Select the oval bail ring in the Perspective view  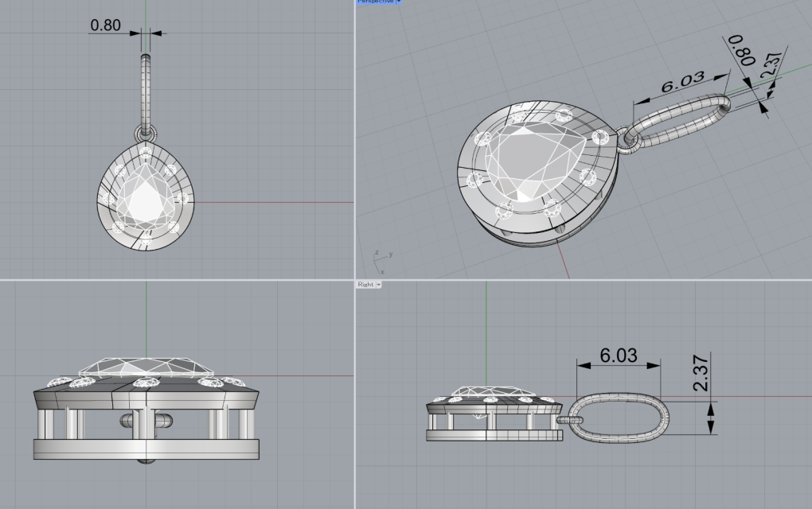[677, 122]
